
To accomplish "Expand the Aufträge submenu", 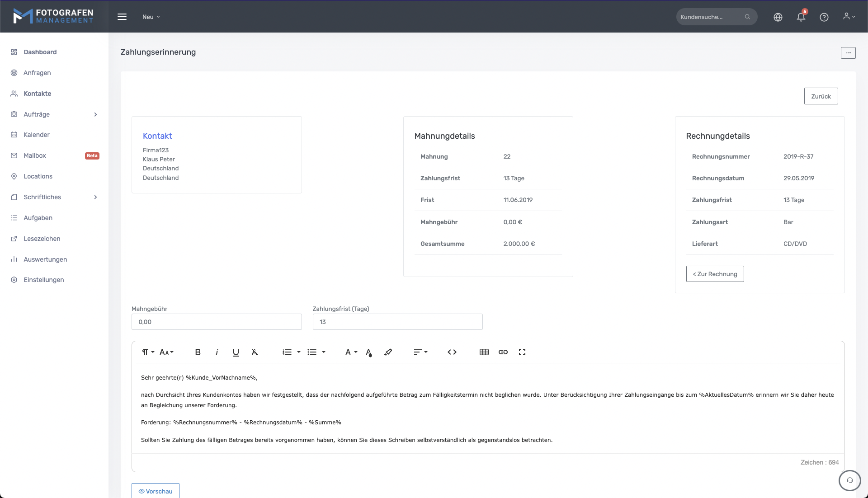I will click(x=95, y=115).
